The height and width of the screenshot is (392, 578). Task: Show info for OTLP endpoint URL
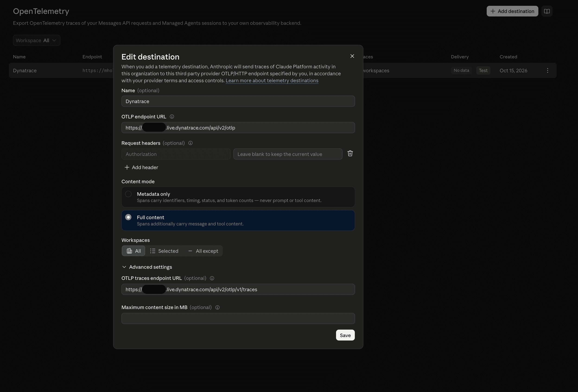click(x=172, y=117)
